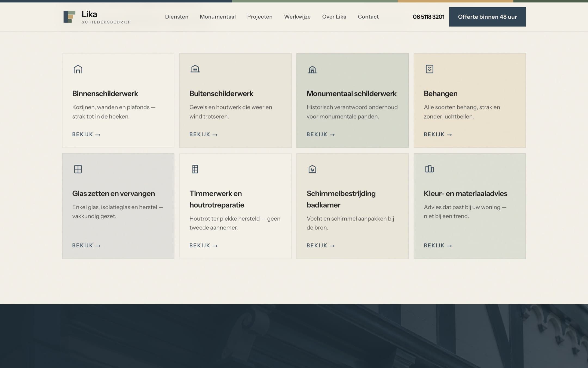
Task: Follow Bekijk in Kleur- en materiaaladvies card
Action: tap(438, 246)
